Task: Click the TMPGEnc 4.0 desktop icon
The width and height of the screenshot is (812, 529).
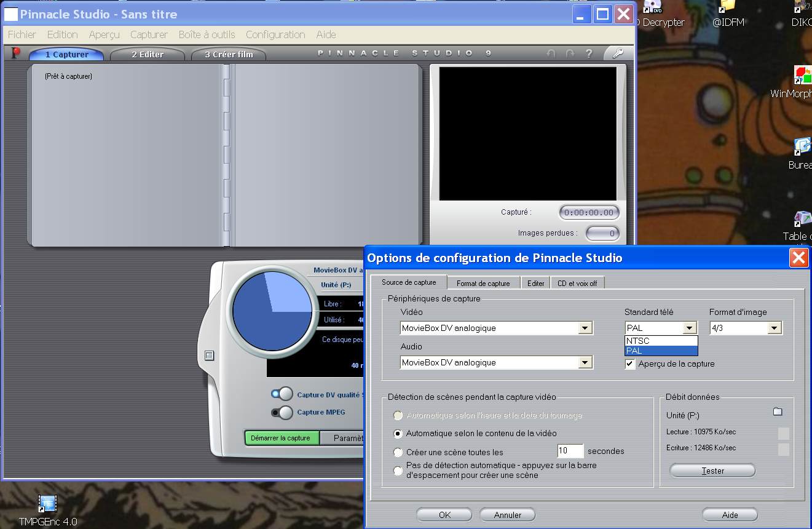Action: click(x=47, y=504)
